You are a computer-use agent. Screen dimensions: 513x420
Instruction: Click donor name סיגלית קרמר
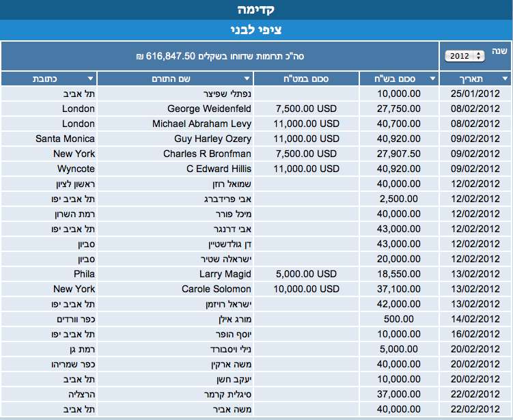[x=227, y=395]
